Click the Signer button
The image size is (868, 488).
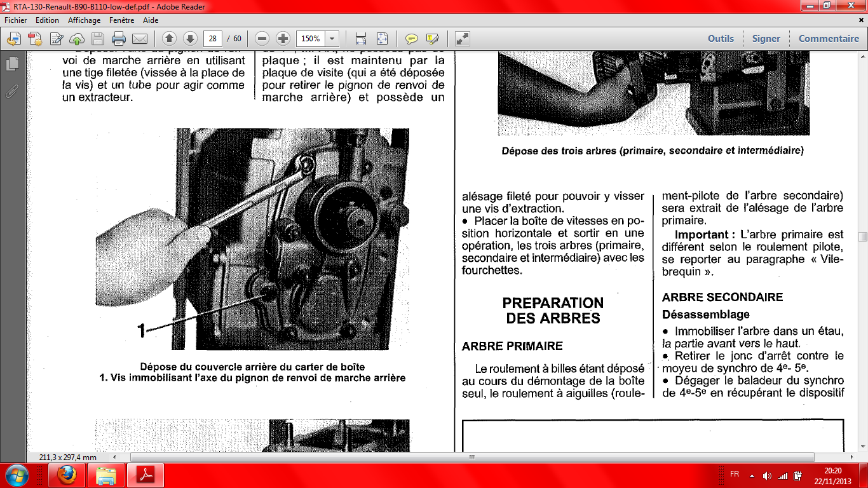click(766, 39)
